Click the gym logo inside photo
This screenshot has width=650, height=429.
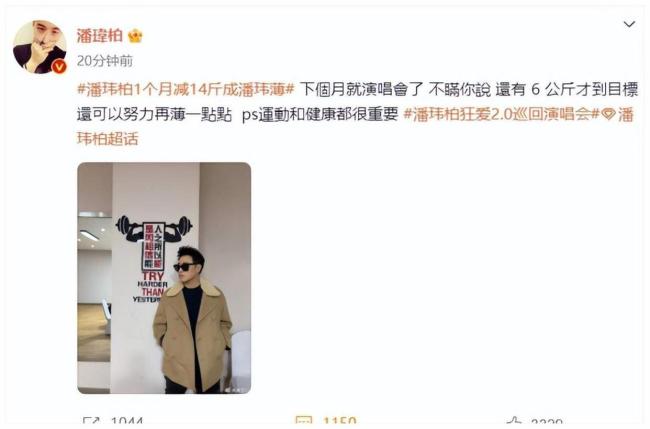pyautogui.click(x=153, y=258)
